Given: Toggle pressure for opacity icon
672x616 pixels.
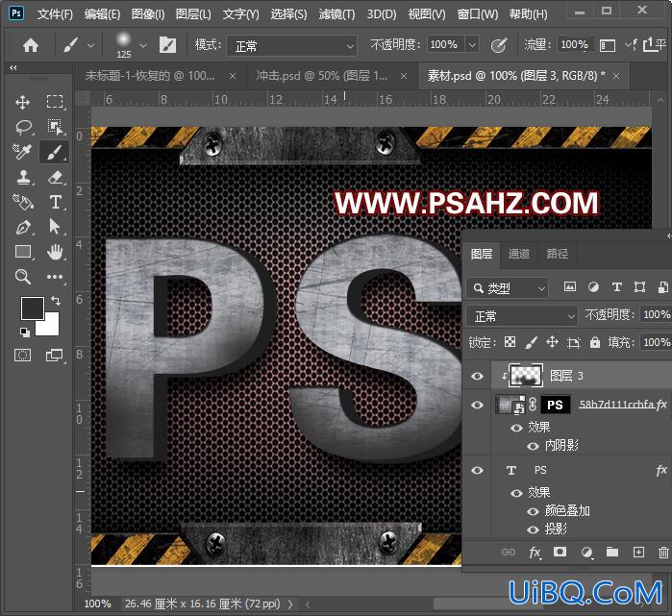Looking at the screenshot, I should pos(498,45).
